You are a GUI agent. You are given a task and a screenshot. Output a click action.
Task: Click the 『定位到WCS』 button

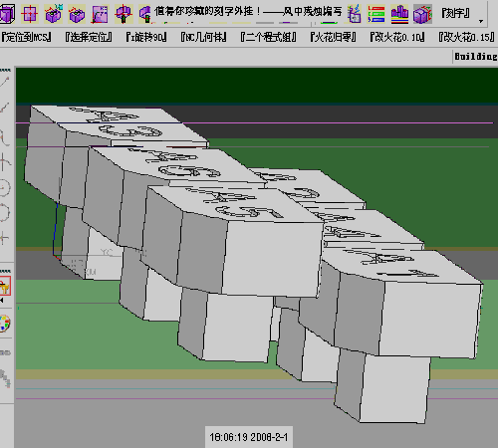[26, 37]
